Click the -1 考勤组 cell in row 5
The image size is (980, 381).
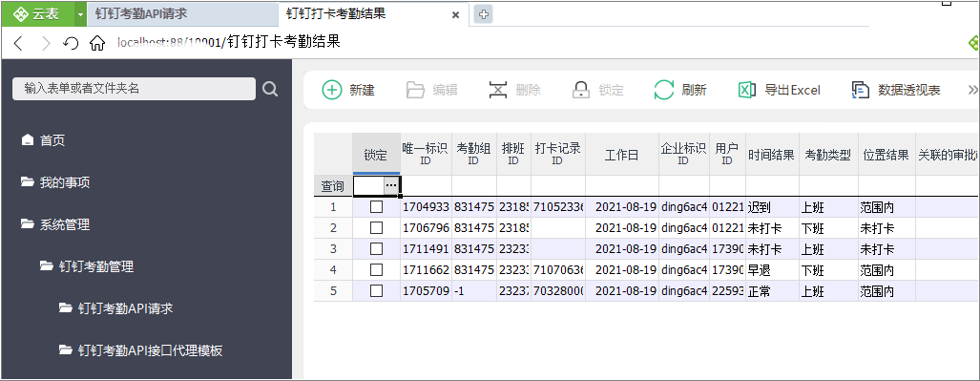[x=473, y=291]
